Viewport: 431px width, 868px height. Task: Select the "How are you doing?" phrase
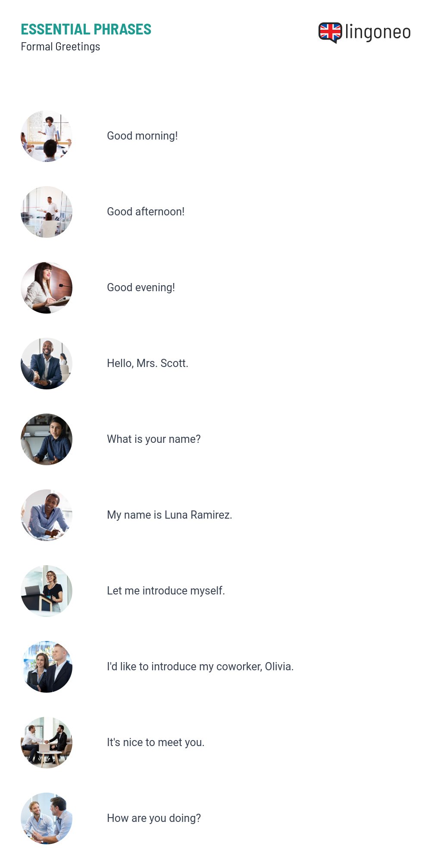[154, 818]
